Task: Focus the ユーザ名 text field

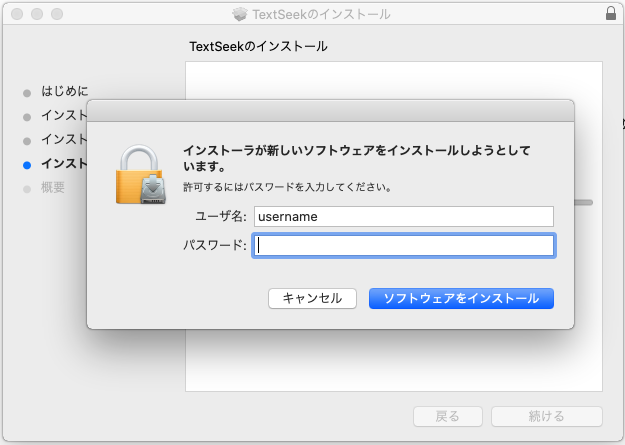Action: pyautogui.click(x=403, y=216)
